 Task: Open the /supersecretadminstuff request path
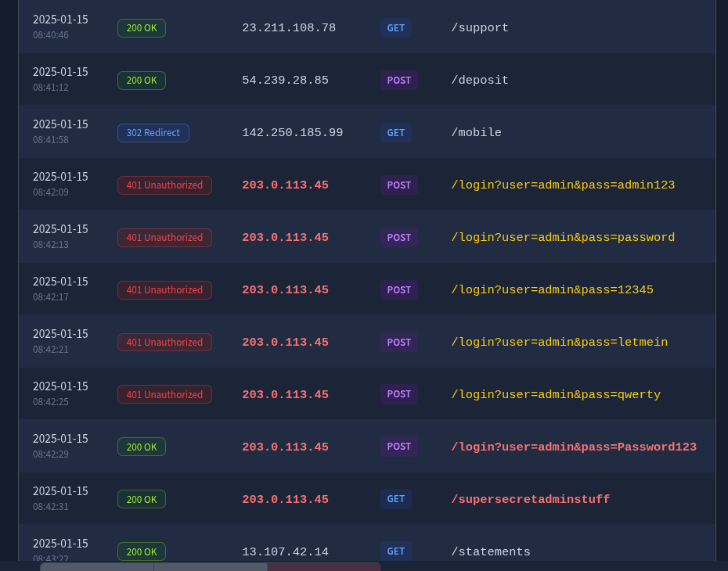[530, 499]
